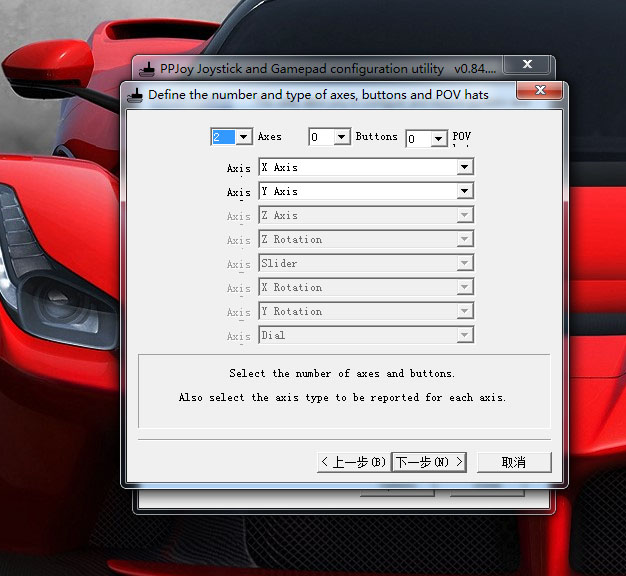626x576 pixels.
Task: Click 'Select the number of axes and buttons.' text
Action: (x=342, y=374)
